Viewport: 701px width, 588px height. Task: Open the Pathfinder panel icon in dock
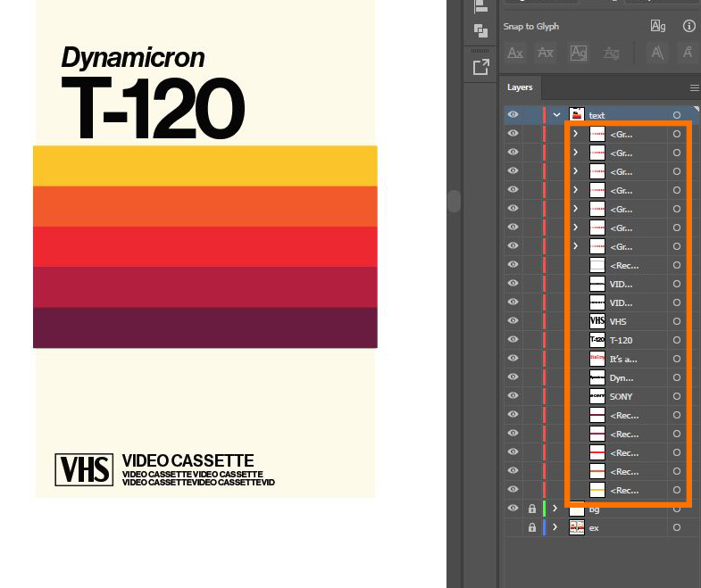click(x=480, y=31)
